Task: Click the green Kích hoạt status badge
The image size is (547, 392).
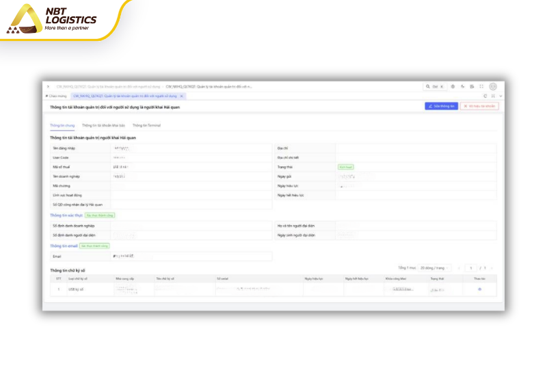Action: coord(346,167)
